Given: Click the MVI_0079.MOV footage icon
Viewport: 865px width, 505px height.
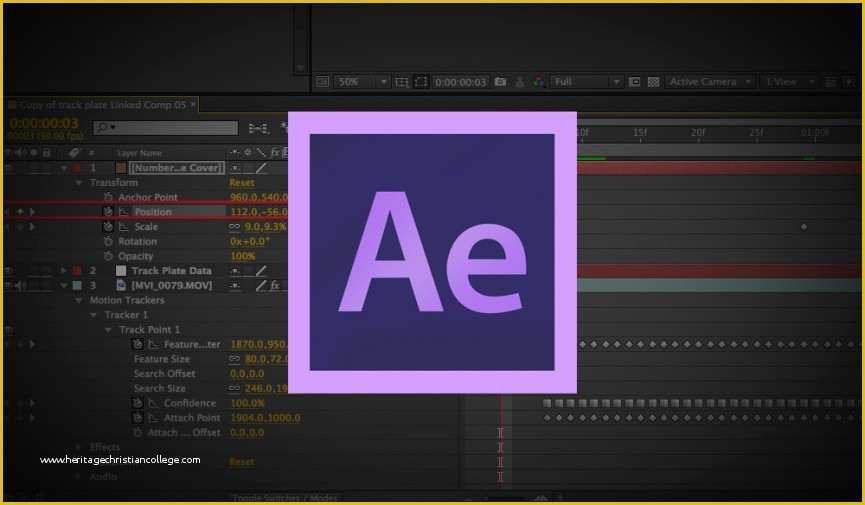Looking at the screenshot, I should point(121,285).
